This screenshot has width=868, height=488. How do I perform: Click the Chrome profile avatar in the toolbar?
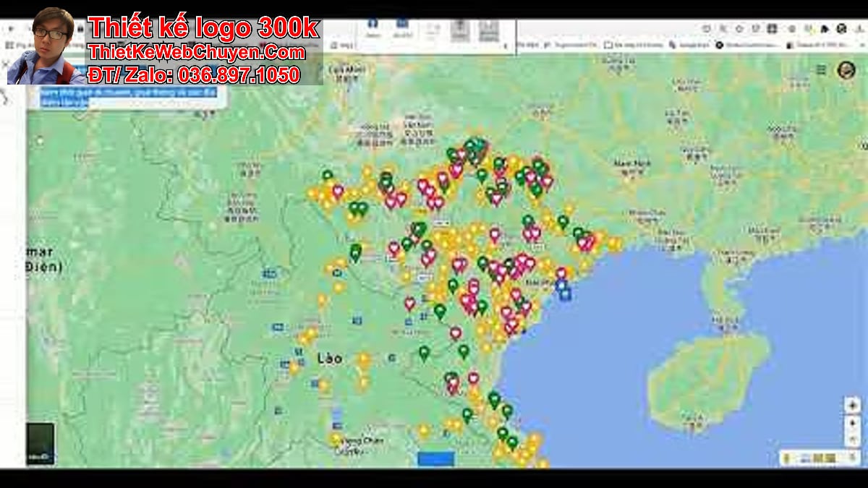[841, 29]
